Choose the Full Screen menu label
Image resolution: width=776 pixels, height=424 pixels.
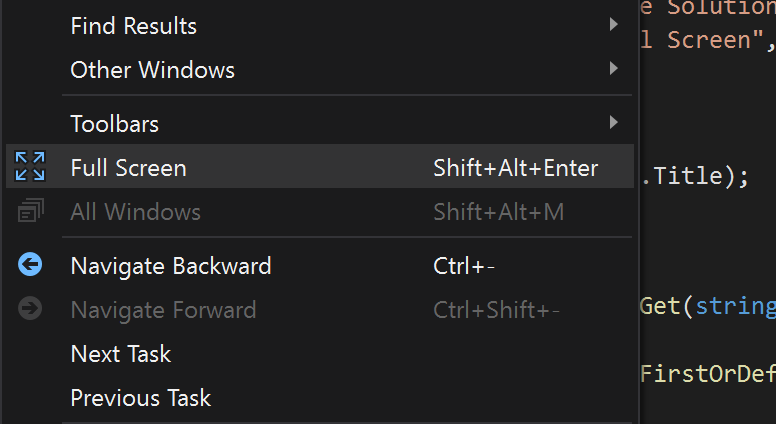(129, 168)
